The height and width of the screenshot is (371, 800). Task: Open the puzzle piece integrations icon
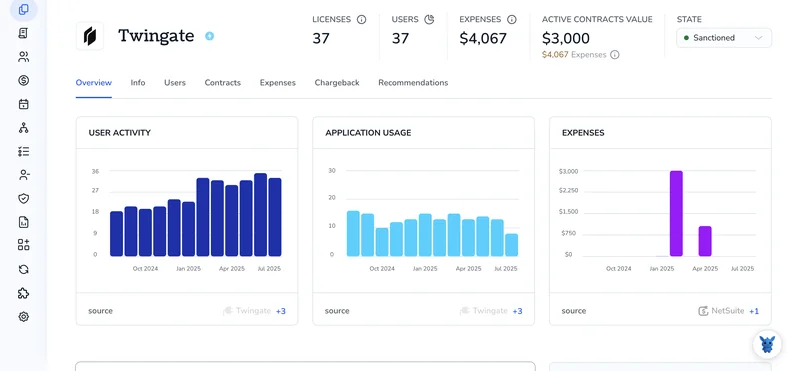click(23, 293)
